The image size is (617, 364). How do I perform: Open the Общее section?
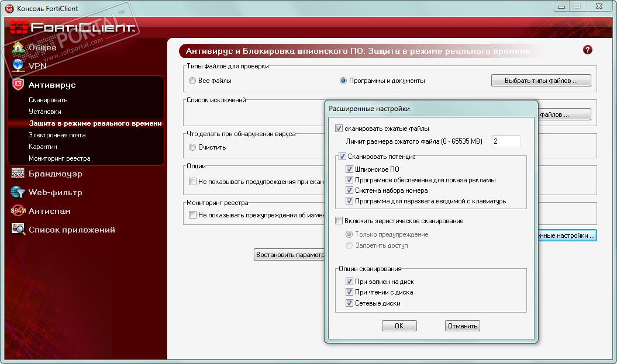pos(43,47)
